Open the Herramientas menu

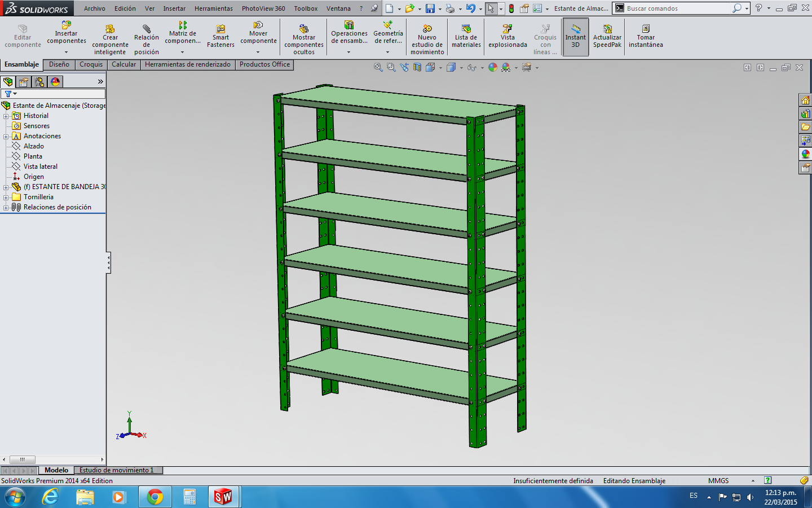pyautogui.click(x=214, y=8)
